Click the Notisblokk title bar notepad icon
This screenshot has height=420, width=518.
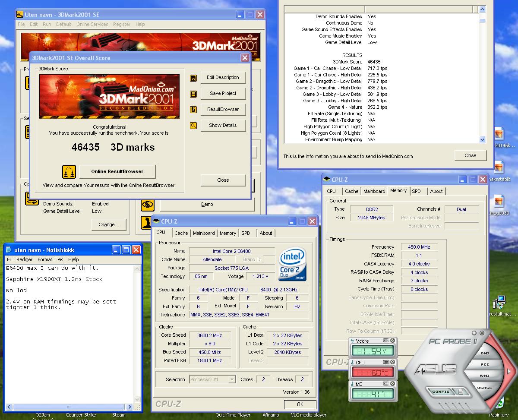click(9, 249)
